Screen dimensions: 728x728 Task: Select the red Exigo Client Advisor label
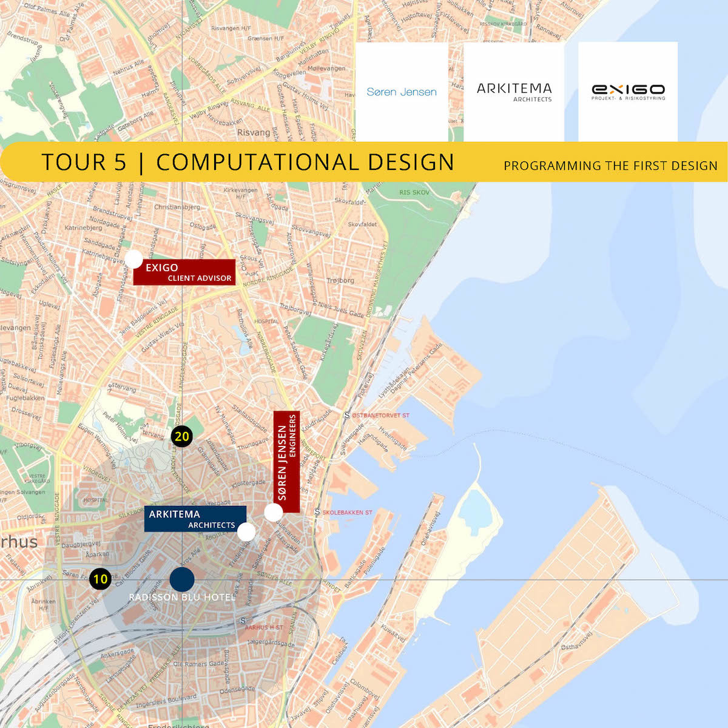coord(184,272)
